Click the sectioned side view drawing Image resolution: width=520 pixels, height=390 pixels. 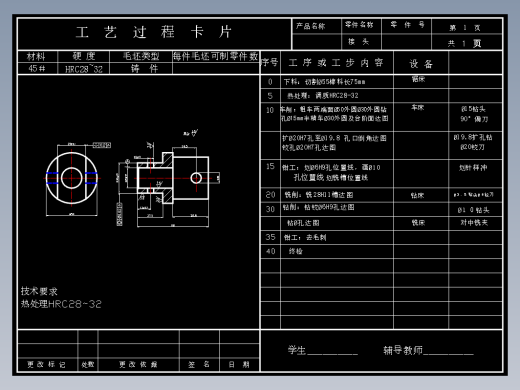tap(173, 178)
